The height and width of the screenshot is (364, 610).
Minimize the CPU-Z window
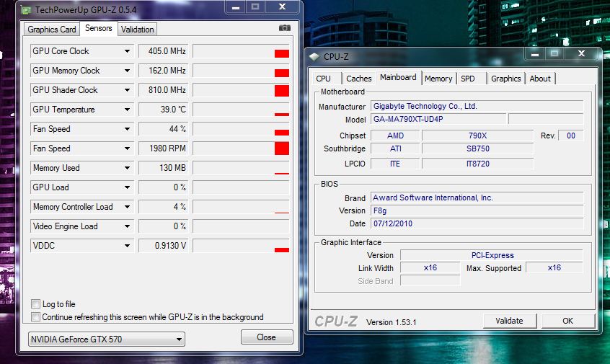point(535,54)
